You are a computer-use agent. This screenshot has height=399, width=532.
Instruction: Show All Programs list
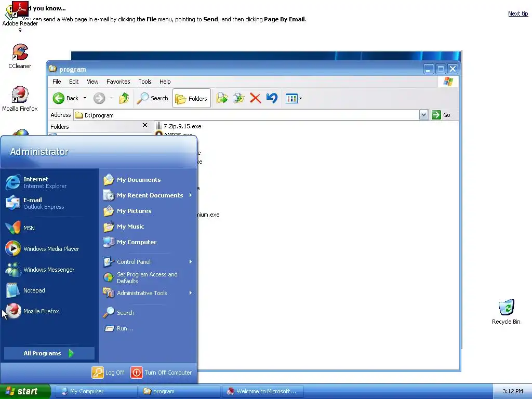(49, 353)
